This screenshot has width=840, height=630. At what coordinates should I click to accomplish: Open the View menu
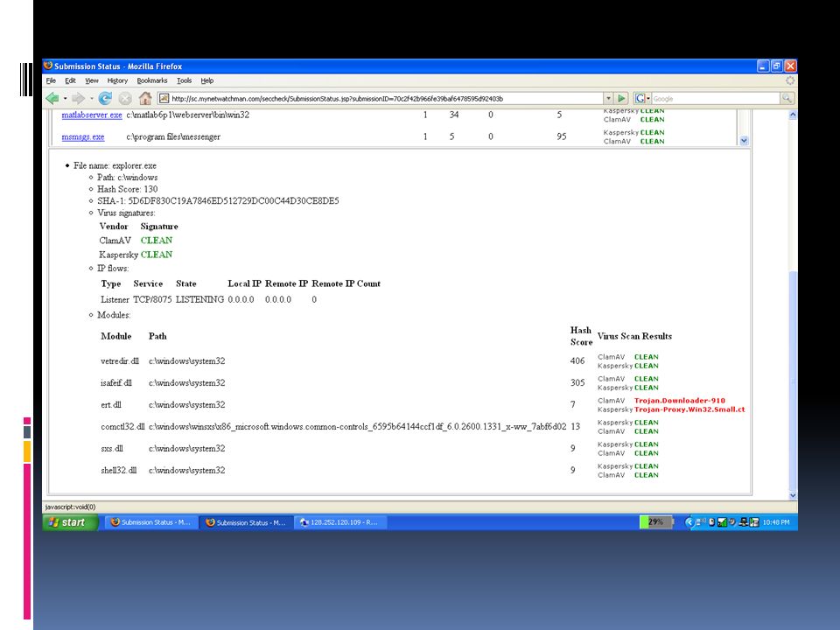coord(92,80)
